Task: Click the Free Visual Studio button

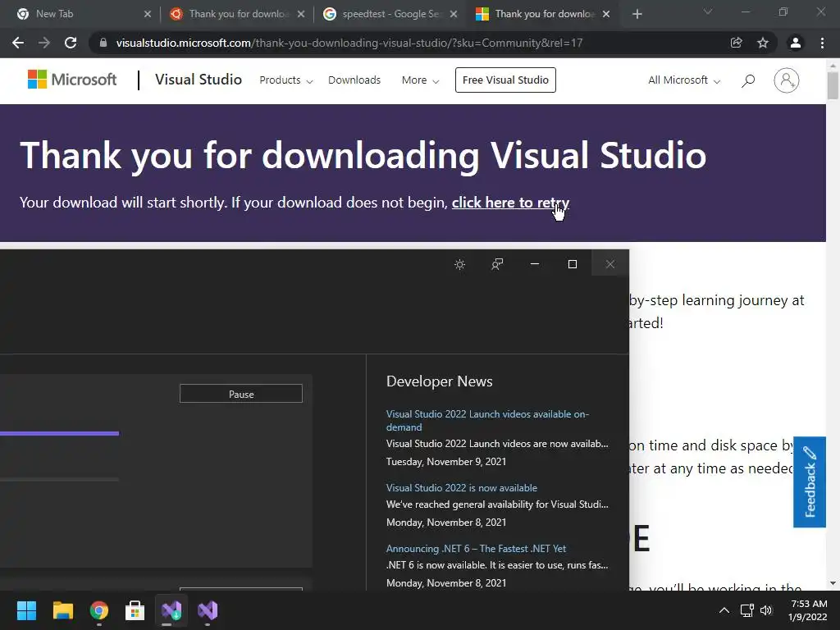Action: [505, 80]
